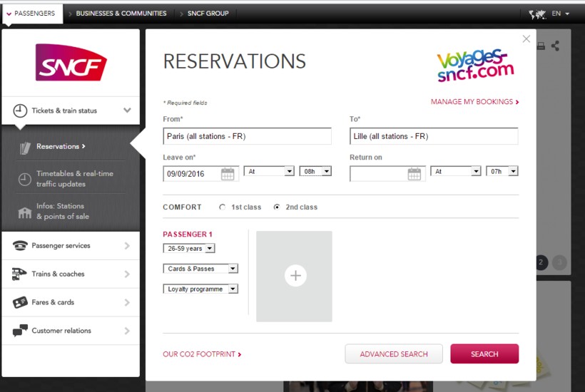
Task: Open Manage My Bookings link
Action: click(474, 102)
